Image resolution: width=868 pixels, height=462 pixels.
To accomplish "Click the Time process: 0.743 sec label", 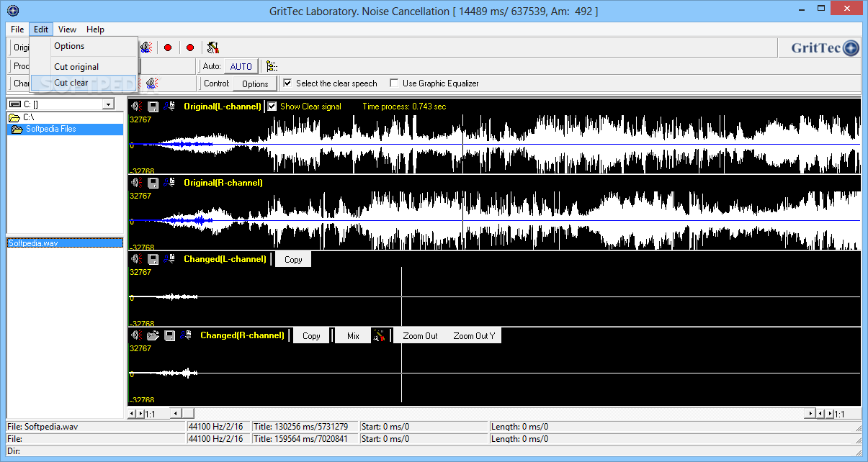I will point(404,107).
